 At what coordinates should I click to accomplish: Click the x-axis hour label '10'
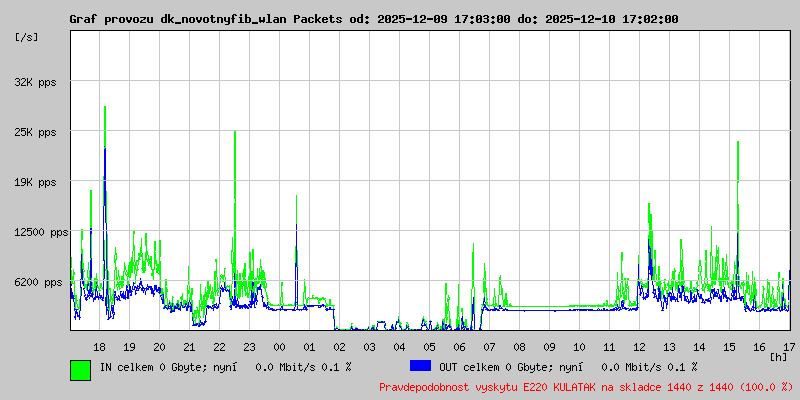tap(579, 347)
